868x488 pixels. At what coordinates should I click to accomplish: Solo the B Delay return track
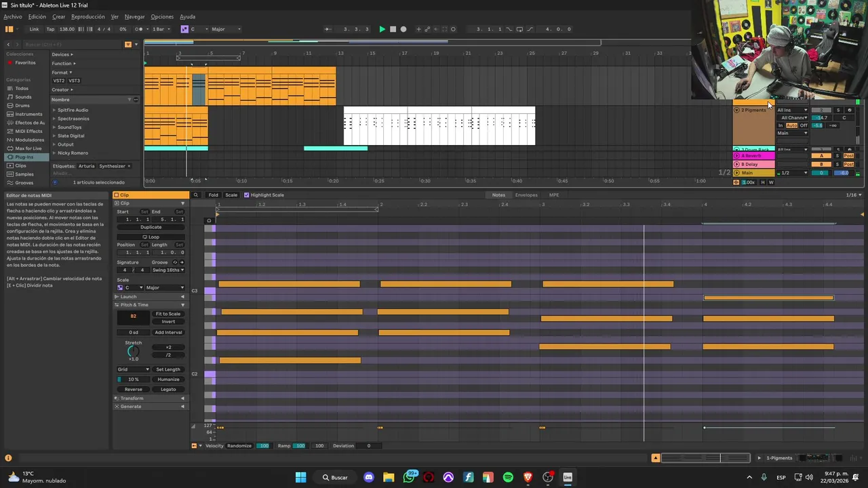click(837, 164)
